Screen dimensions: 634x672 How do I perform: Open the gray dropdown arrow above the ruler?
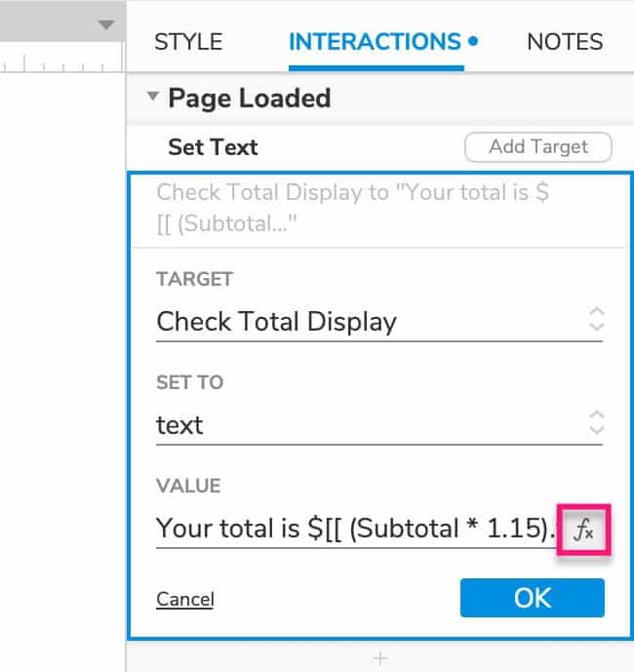106,24
